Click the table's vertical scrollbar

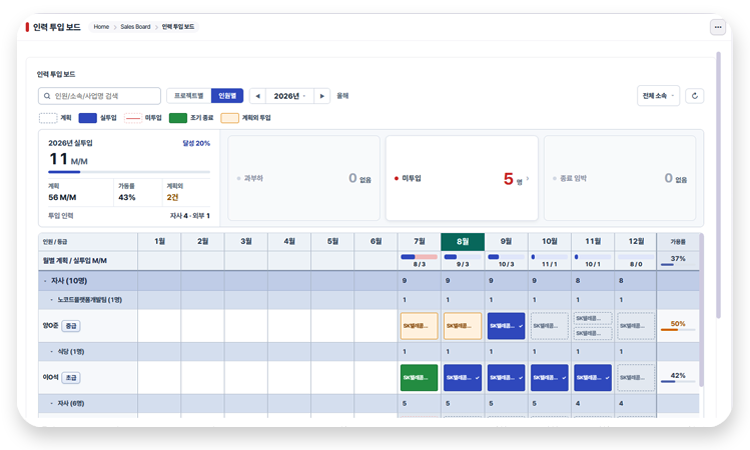click(x=701, y=309)
